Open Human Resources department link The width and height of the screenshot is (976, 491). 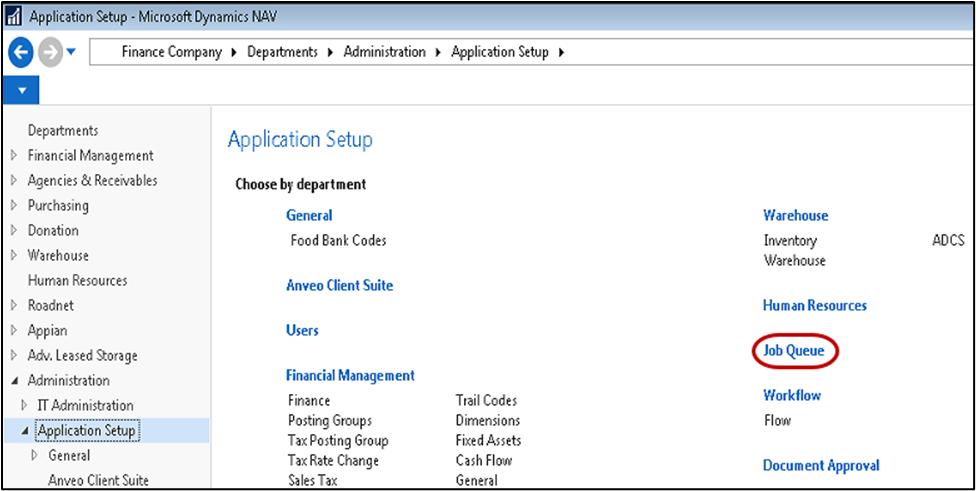tap(815, 306)
